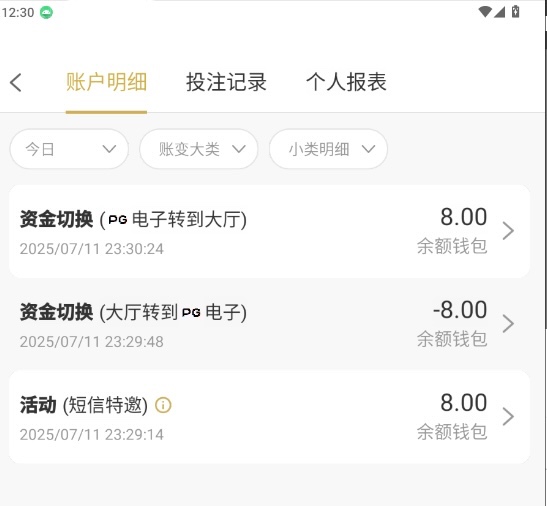Image resolution: width=547 pixels, height=506 pixels.
Task: Open the 23:29:48 资金切换 transaction
Action: click(x=269, y=324)
